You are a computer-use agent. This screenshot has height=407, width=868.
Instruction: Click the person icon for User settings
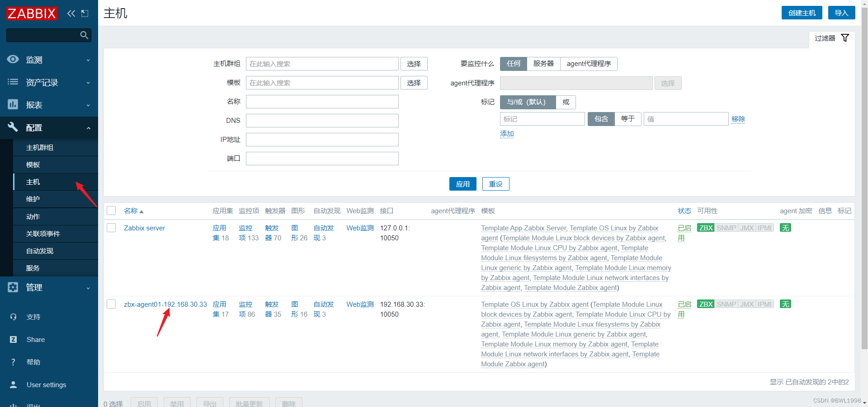point(13,384)
